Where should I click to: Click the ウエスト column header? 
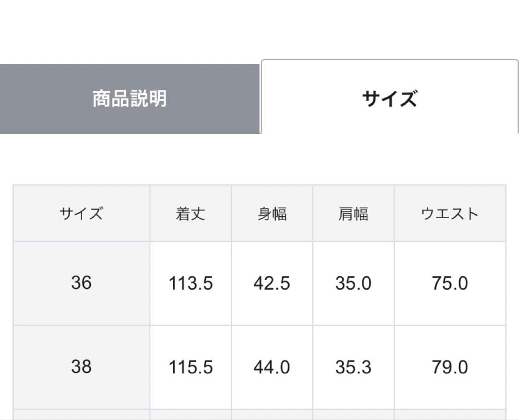pyautogui.click(x=449, y=213)
